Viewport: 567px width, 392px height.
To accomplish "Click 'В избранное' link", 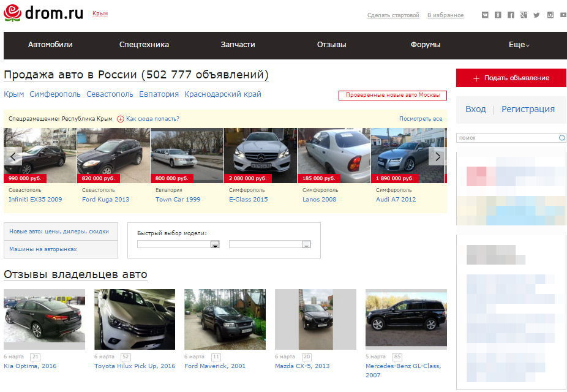I will [446, 15].
